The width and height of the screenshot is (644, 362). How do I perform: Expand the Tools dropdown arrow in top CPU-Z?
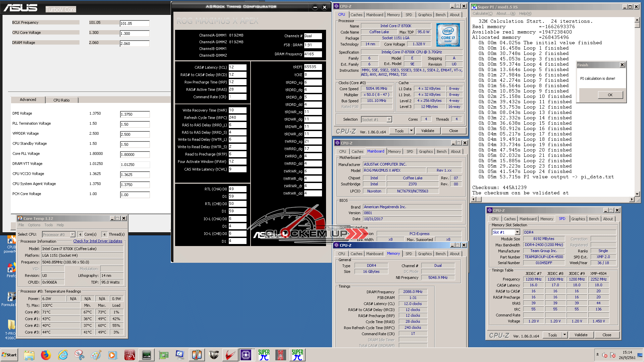[x=411, y=131]
